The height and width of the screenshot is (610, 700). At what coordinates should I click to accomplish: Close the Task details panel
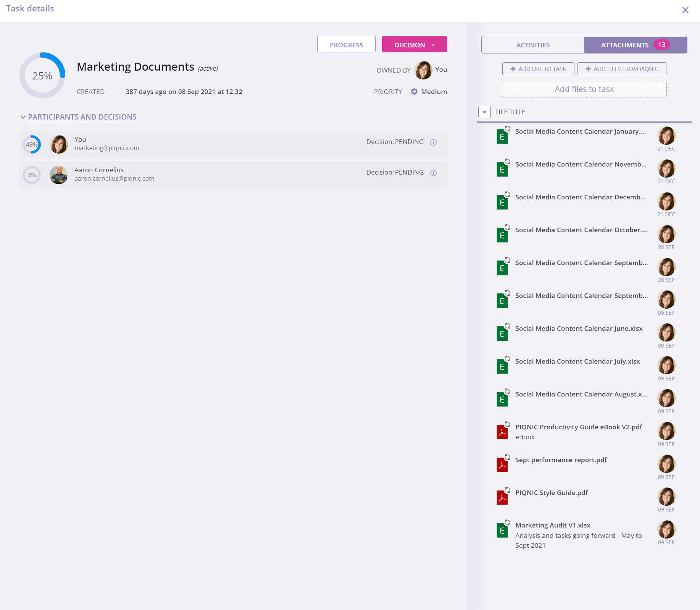685,10
